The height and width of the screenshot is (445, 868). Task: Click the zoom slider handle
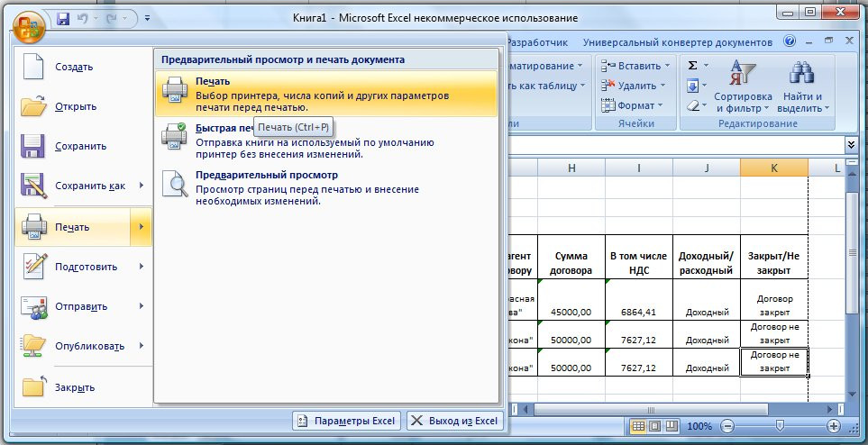[x=780, y=425]
